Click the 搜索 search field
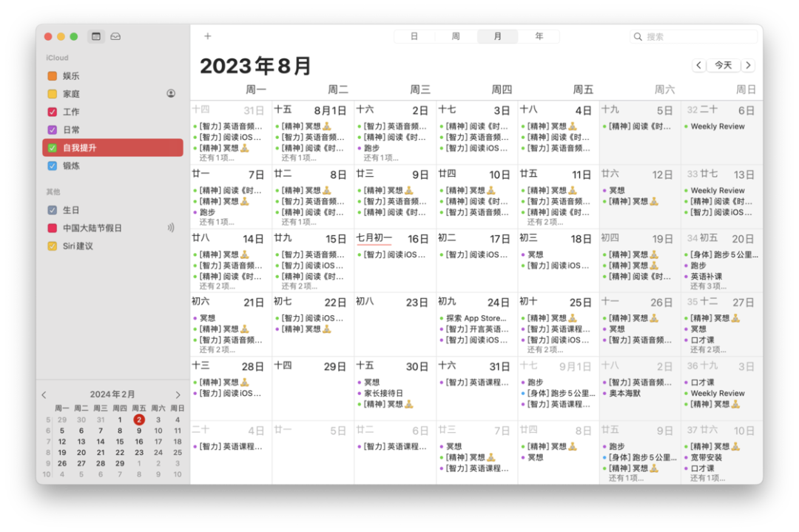 click(693, 37)
